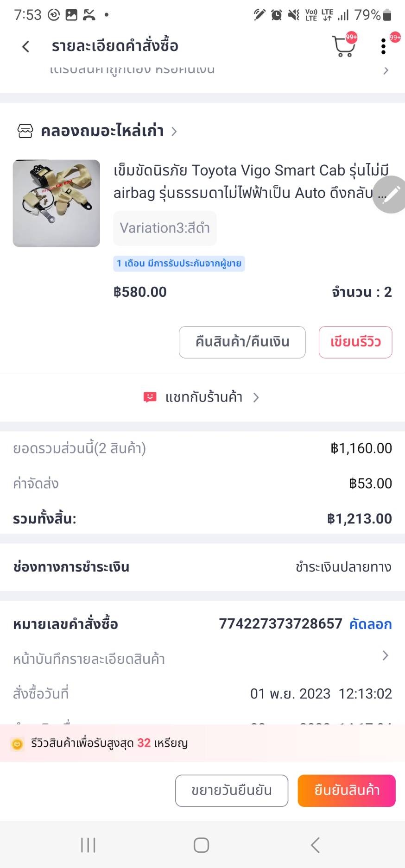This screenshot has height=868, width=405.
Task: Tap ขยายวันยืนยัน button
Action: (231, 791)
